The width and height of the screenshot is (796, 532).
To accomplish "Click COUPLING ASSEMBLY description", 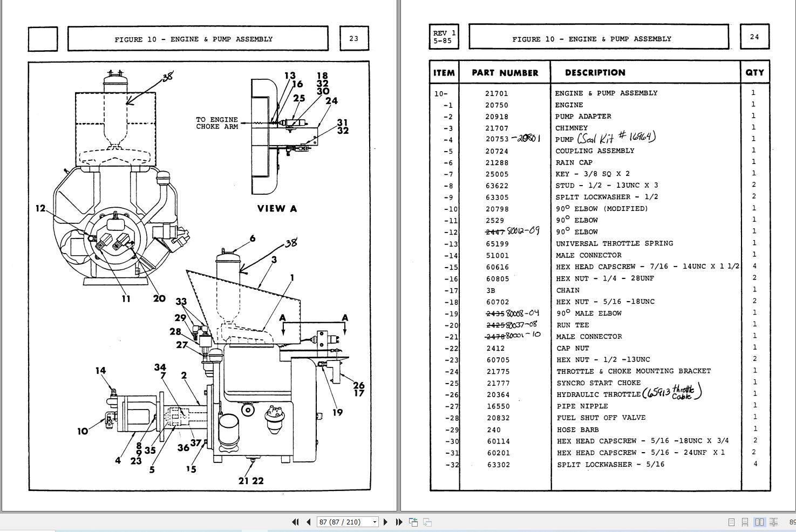I will [595, 151].
